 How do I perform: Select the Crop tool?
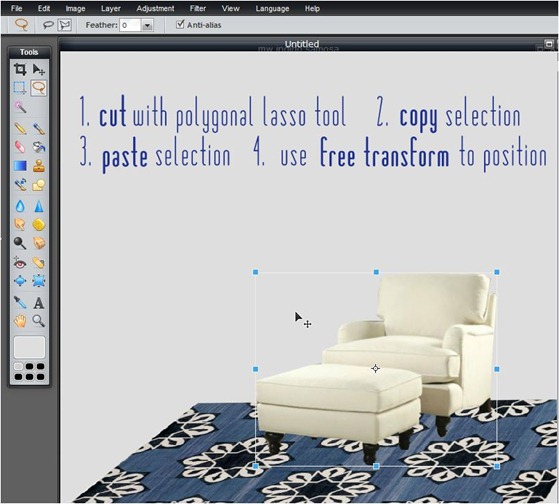[x=20, y=69]
